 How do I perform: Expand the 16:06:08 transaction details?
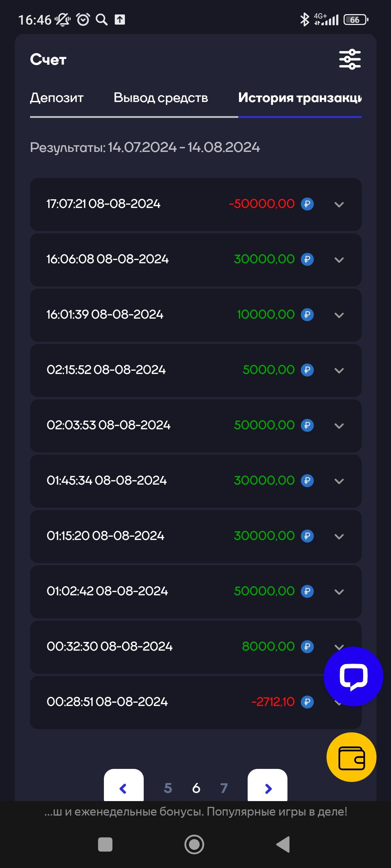(339, 260)
